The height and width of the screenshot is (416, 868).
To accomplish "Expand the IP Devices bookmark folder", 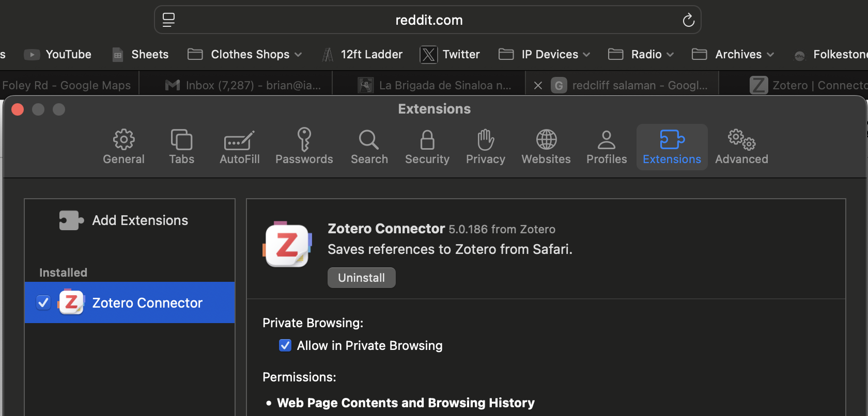I will pyautogui.click(x=544, y=54).
